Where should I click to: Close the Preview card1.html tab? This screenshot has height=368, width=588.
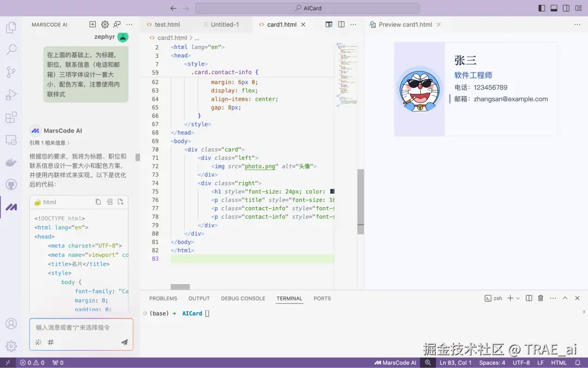click(x=438, y=25)
